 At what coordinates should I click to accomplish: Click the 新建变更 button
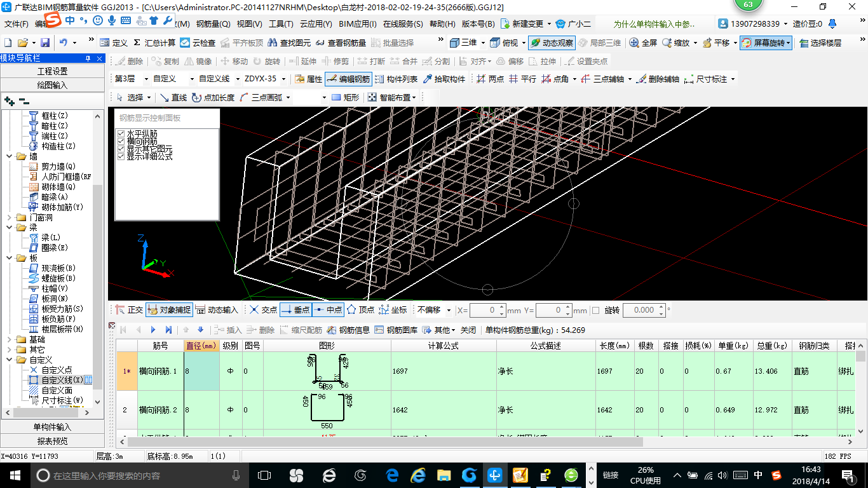point(526,24)
